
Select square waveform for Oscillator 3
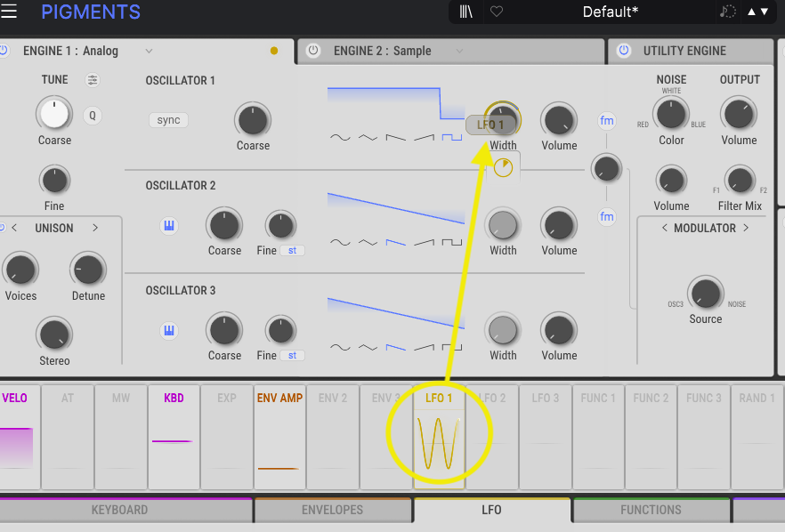(454, 347)
